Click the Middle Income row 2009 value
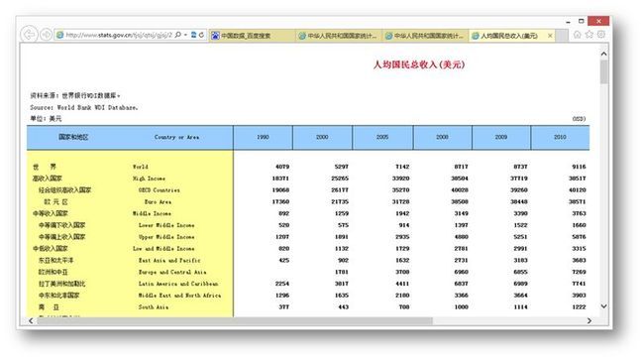Screen dimensions: 644x361 click(x=520, y=214)
